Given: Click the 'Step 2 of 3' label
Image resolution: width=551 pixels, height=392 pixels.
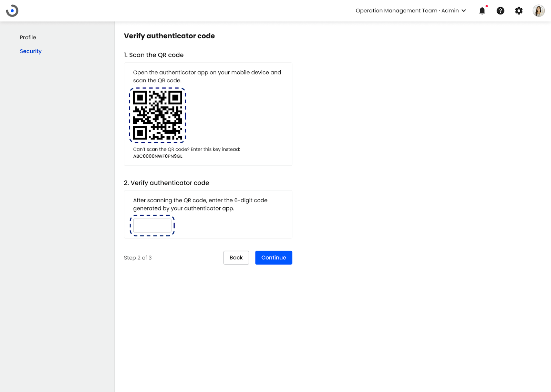Looking at the screenshot, I should (x=138, y=258).
